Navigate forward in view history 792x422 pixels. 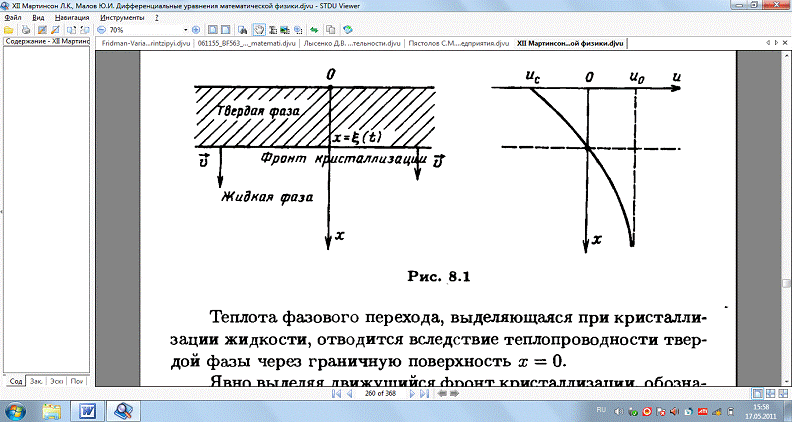[x=454, y=393]
